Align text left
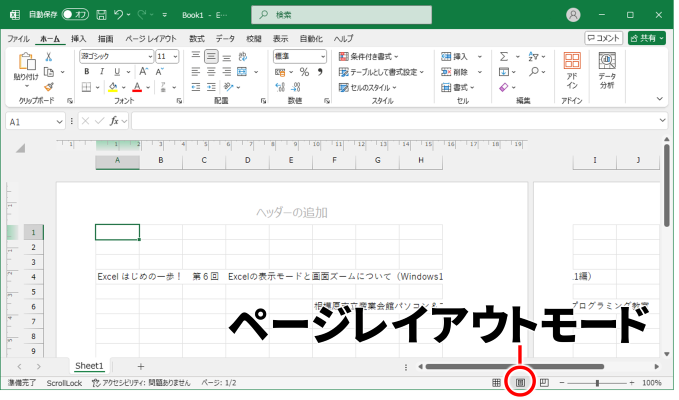 coord(196,72)
